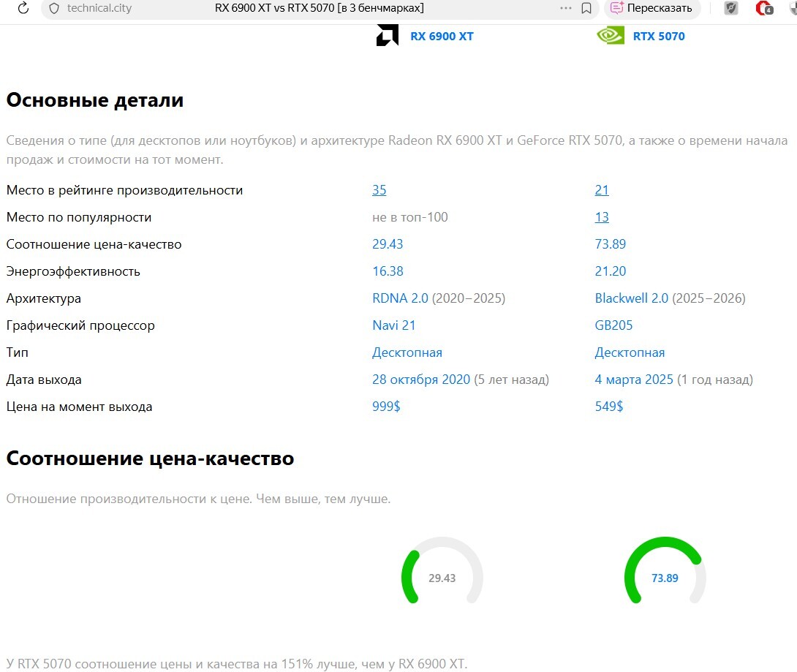
Task: Click the Место в рейтинге производительности label
Action: (x=124, y=190)
